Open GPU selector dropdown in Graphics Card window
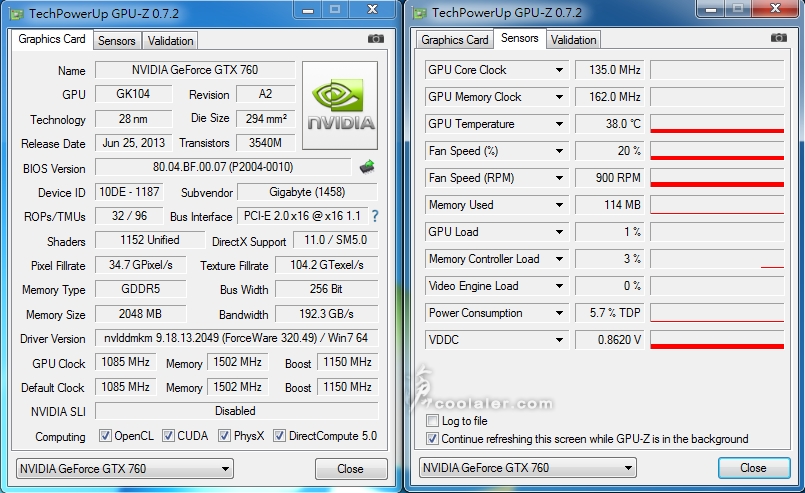 pos(125,468)
